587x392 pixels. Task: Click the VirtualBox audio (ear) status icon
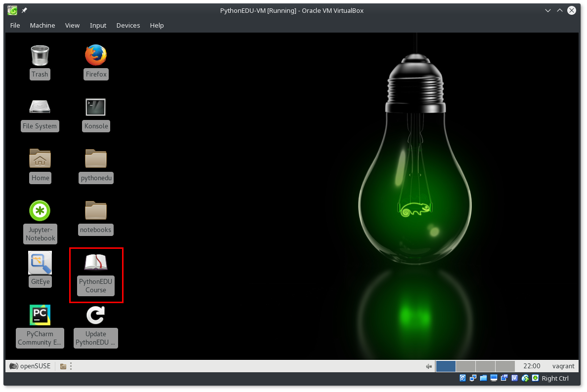pos(462,378)
